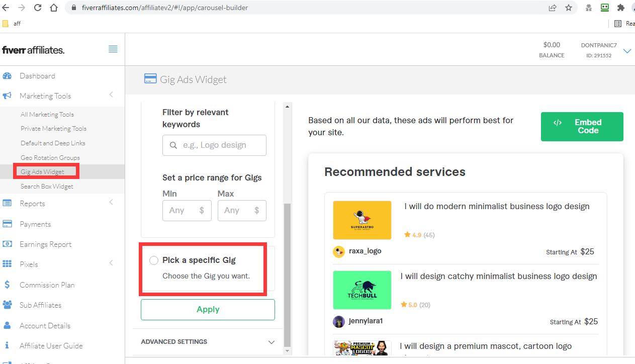Click the green robot extension icon
Image resolution: width=635 pixels, height=364 pixels.
(605, 8)
